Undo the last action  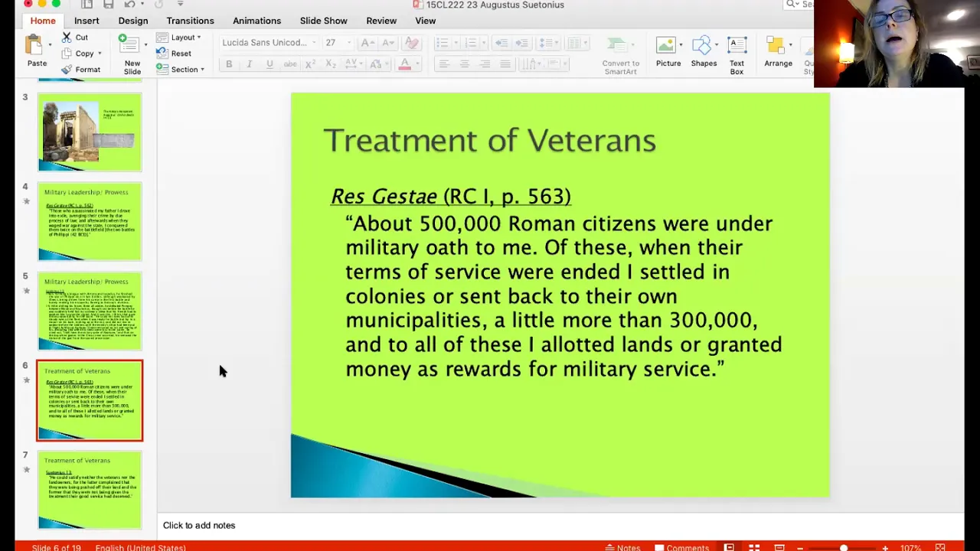pyautogui.click(x=130, y=5)
